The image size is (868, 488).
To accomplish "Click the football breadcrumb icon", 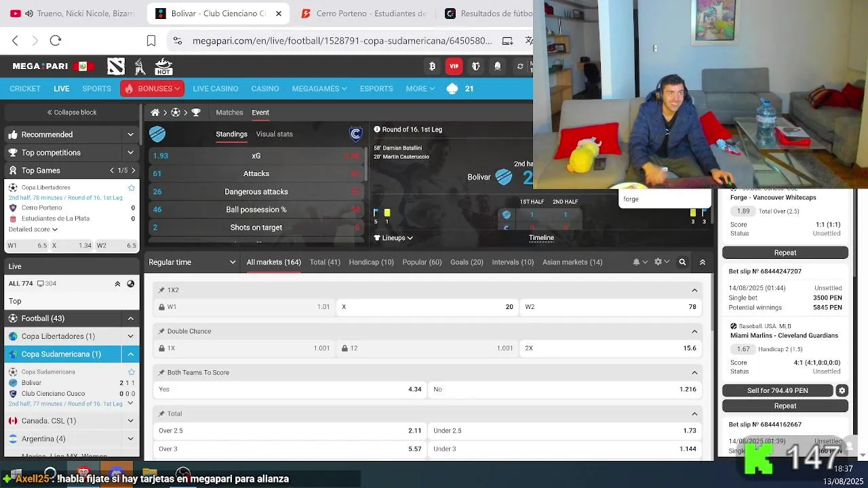I will click(176, 113).
